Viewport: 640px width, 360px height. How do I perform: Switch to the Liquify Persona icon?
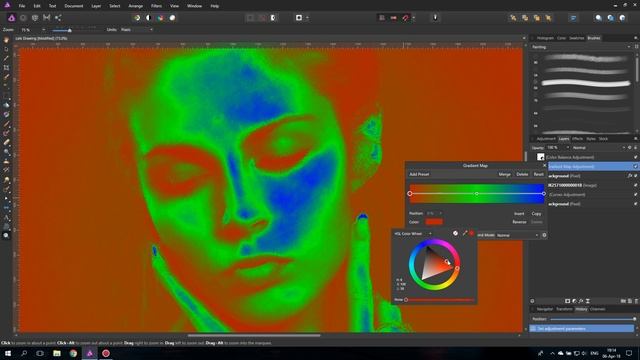pos(23,18)
